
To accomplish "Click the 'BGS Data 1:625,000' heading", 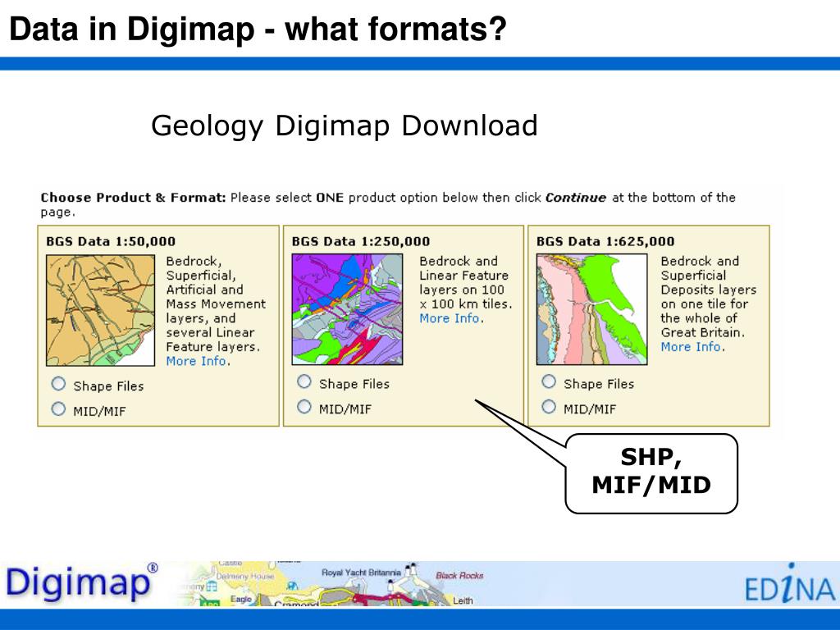I will pos(605,242).
